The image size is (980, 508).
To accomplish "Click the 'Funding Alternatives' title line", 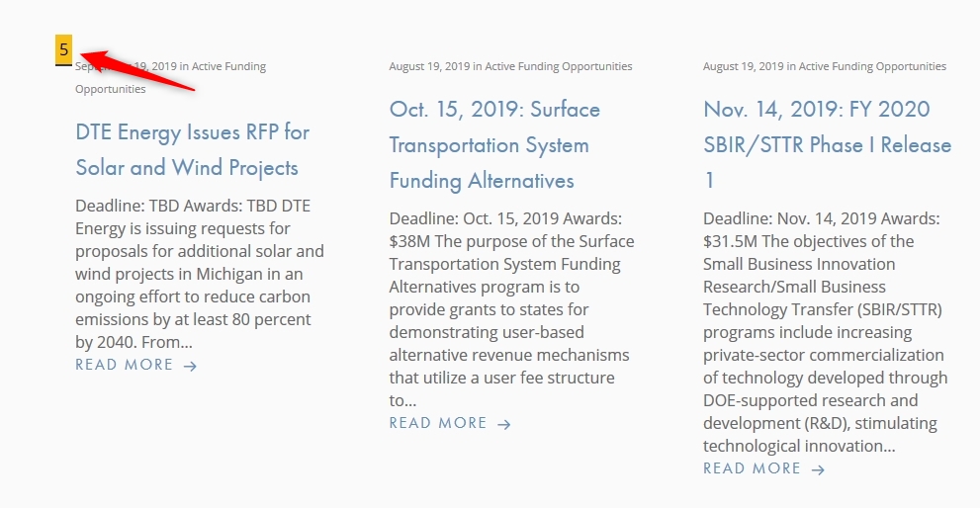I will pos(482,181).
